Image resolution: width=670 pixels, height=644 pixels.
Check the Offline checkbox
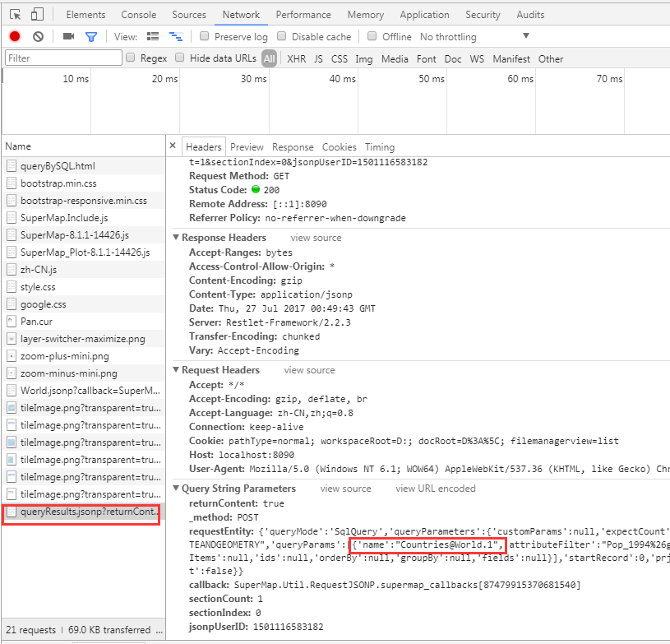coord(372,36)
